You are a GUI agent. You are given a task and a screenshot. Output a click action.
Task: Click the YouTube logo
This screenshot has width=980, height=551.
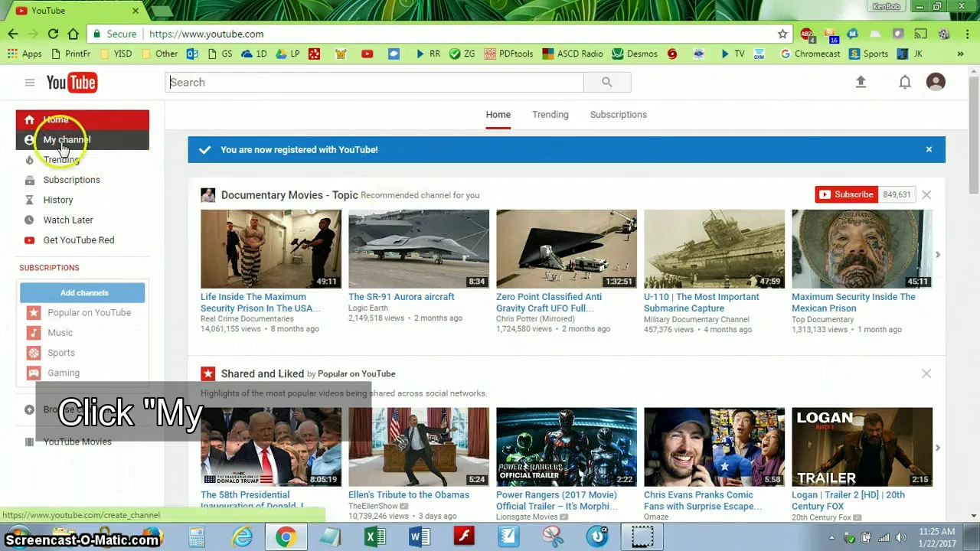71,83
